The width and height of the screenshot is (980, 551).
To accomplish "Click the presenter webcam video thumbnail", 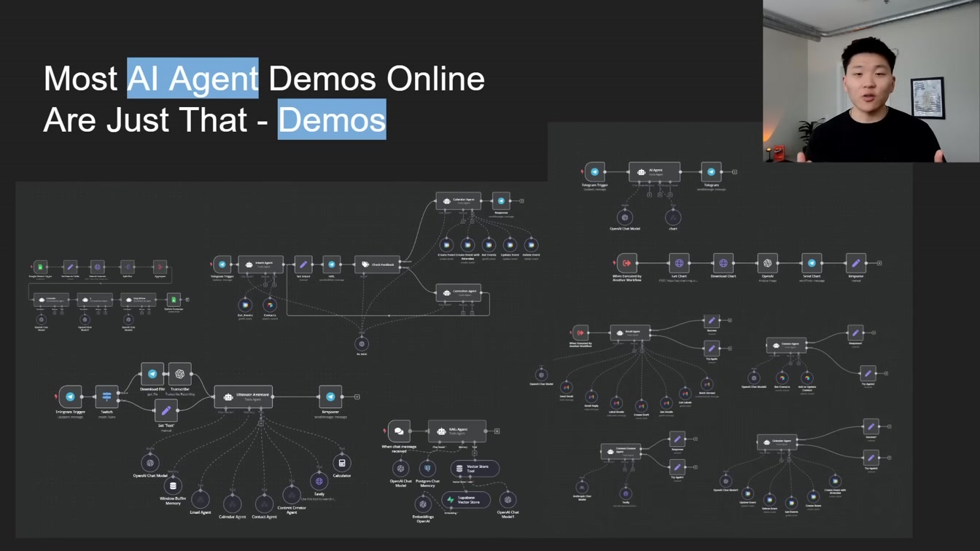I will (x=871, y=81).
